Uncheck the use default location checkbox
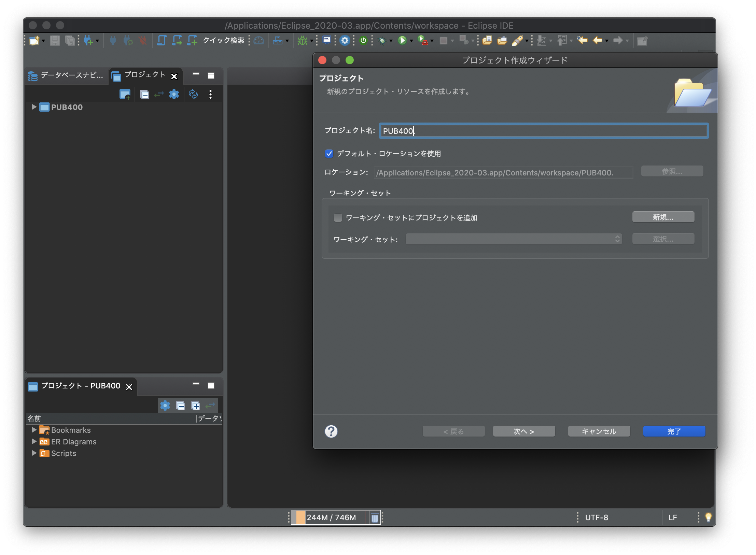Screen dimensions: 756x555 pos(329,154)
